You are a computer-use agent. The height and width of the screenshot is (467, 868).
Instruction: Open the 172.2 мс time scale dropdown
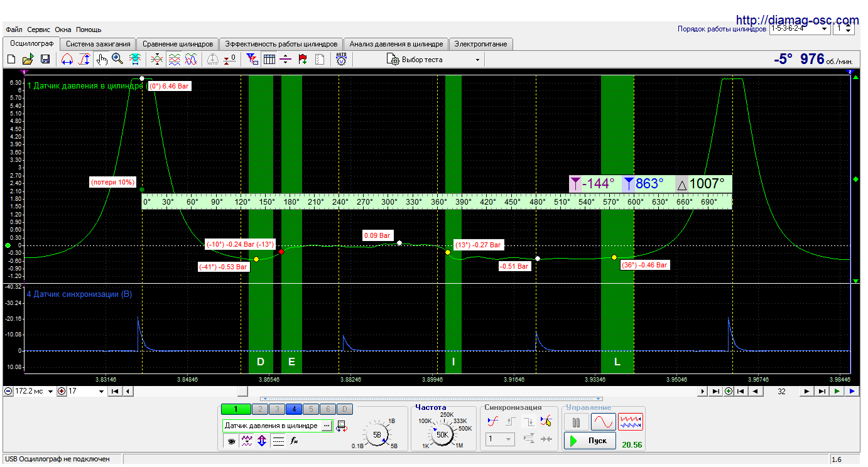(x=36, y=391)
